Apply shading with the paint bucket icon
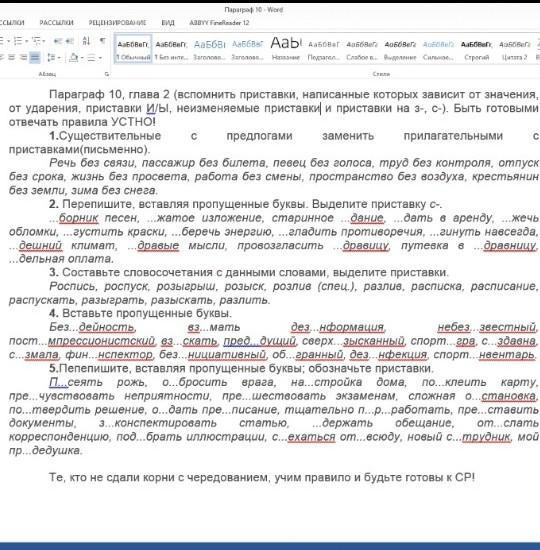The image size is (540, 550). pyautogui.click(x=73, y=57)
